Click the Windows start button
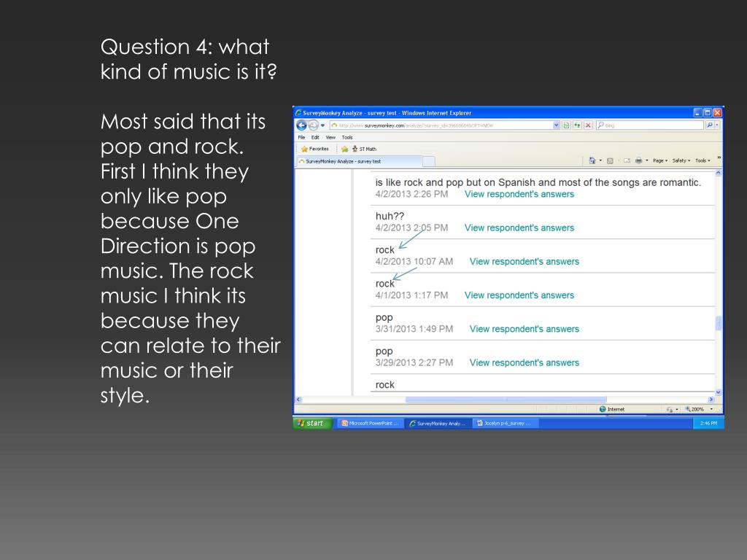Viewport: 747px width, 560px height. pos(312,423)
